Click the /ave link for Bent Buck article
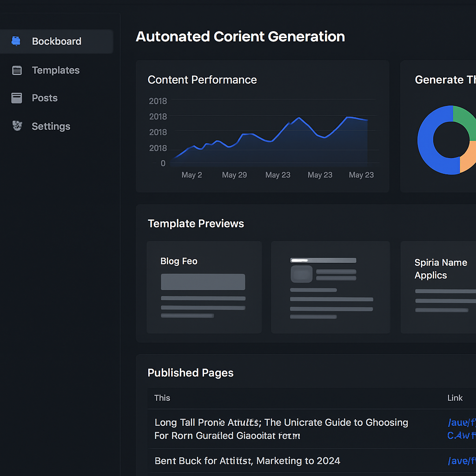This screenshot has height=476, width=476. (x=460, y=461)
